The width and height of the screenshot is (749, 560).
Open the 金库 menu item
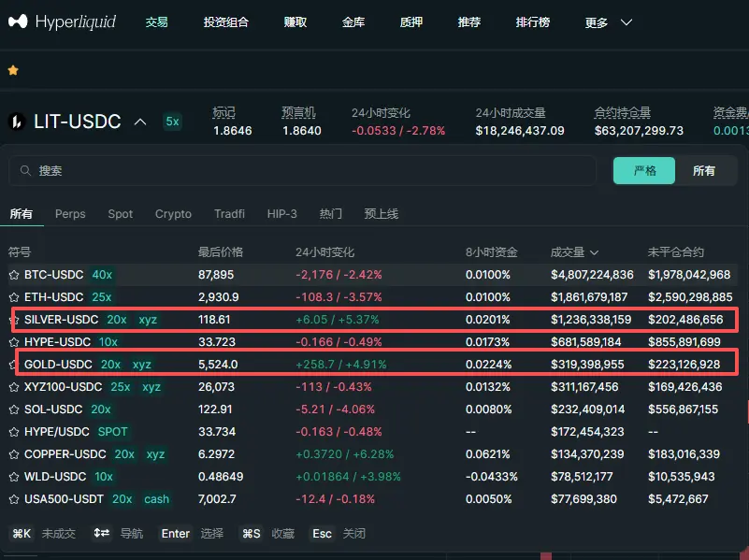[x=353, y=22]
